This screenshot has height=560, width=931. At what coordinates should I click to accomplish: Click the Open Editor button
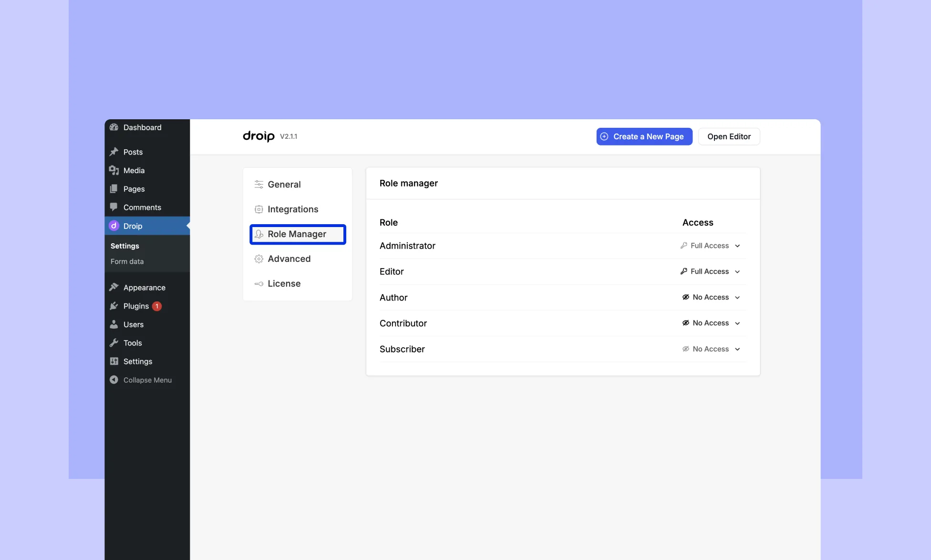click(x=729, y=136)
